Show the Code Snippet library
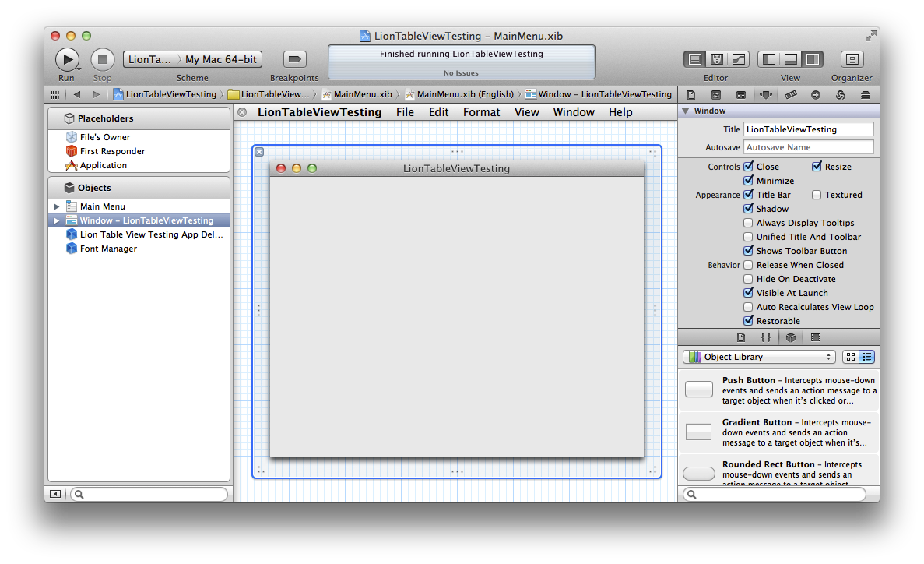 (x=765, y=337)
